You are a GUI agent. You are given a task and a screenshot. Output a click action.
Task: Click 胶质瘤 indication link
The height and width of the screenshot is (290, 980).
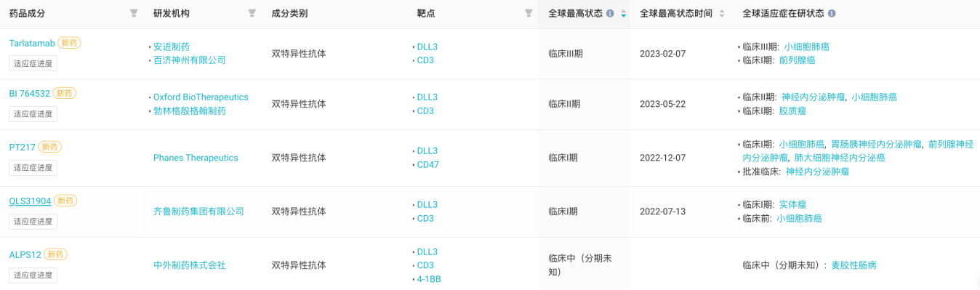[792, 111]
